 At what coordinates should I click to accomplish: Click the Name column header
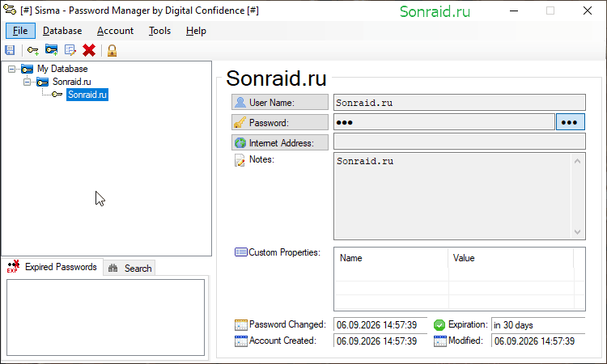[x=391, y=257]
